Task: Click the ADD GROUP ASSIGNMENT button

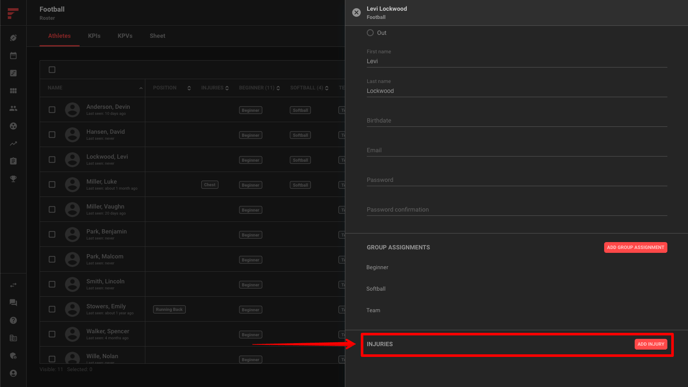Action: click(635, 247)
